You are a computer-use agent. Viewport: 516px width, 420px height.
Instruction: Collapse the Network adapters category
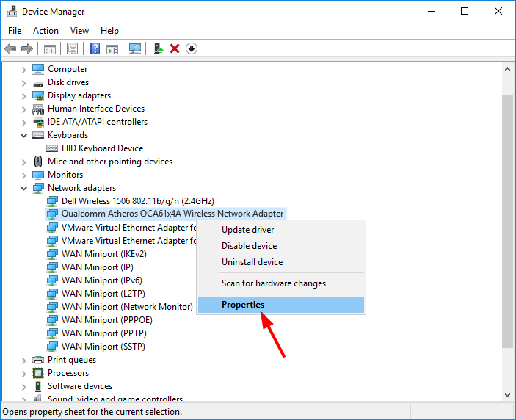23,188
